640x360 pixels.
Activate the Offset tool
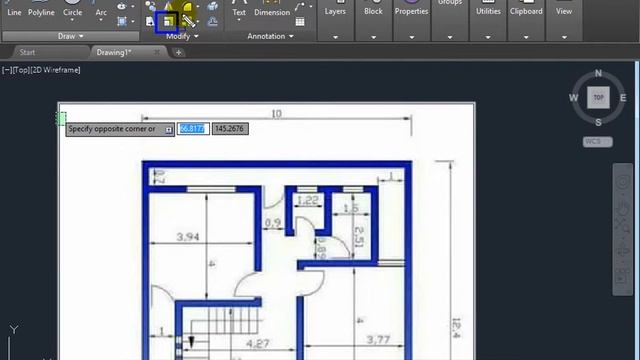(212, 21)
